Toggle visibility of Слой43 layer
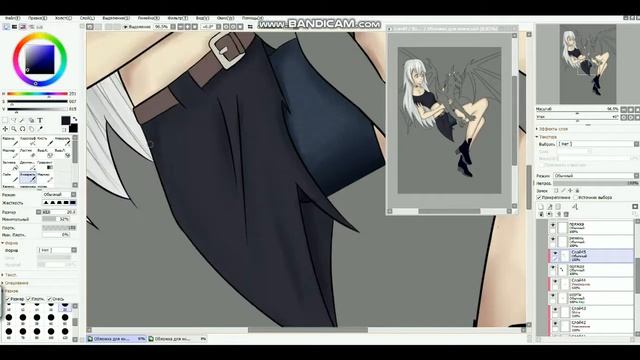Viewport: 640px width, 360px height. click(x=555, y=310)
